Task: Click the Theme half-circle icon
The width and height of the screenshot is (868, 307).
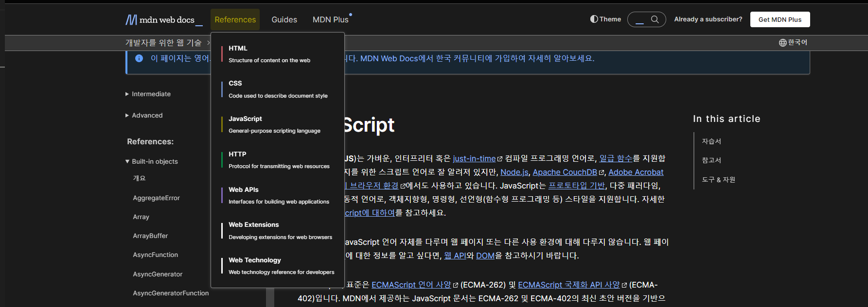Action: (x=594, y=19)
